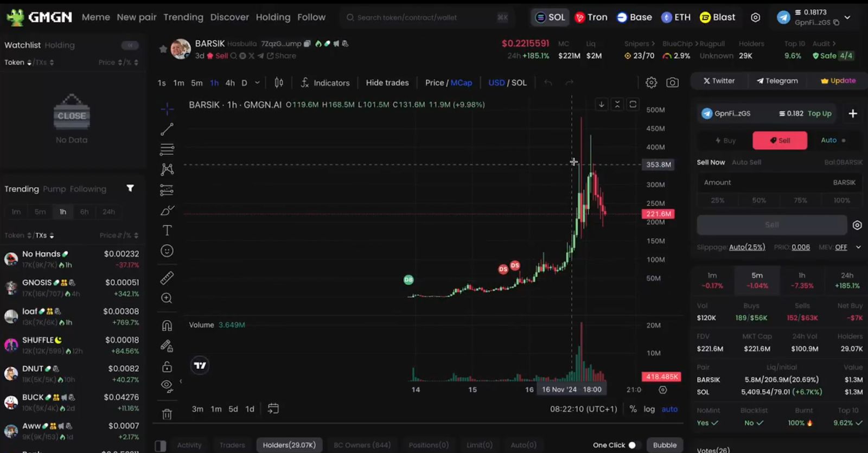Take a chart snapshot with camera icon
Image resolution: width=868 pixels, height=453 pixels.
tap(672, 82)
